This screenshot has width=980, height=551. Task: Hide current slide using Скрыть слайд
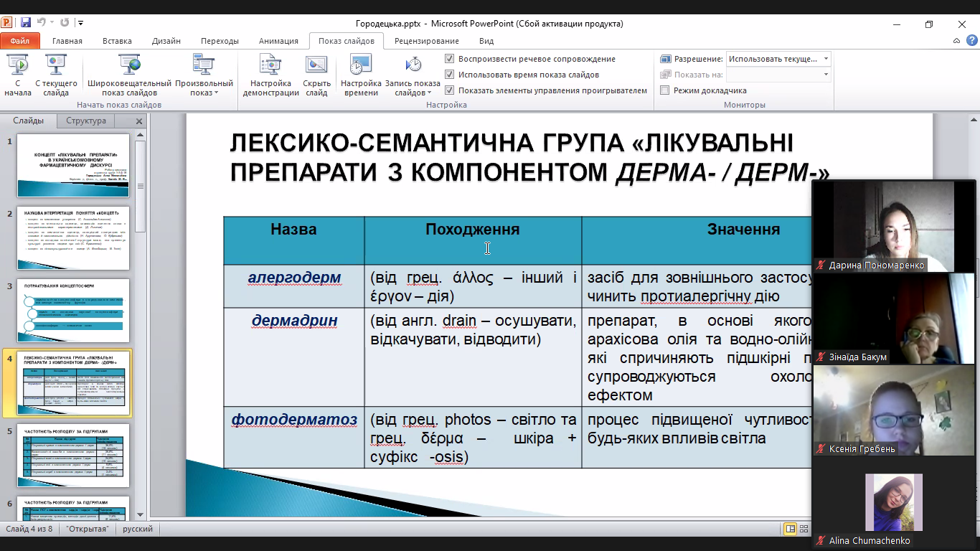[x=316, y=74]
